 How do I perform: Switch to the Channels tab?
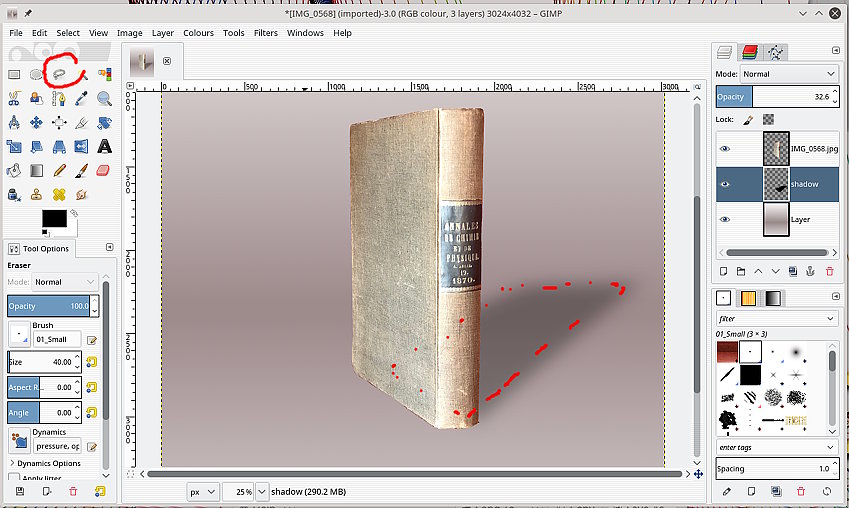tap(750, 52)
